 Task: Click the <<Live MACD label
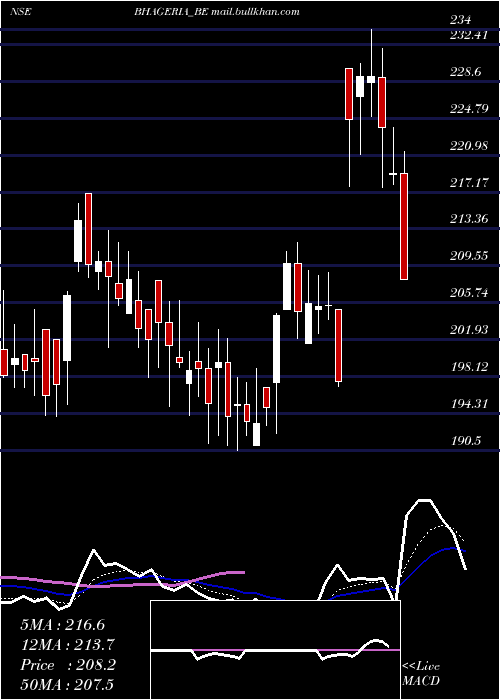421,674
